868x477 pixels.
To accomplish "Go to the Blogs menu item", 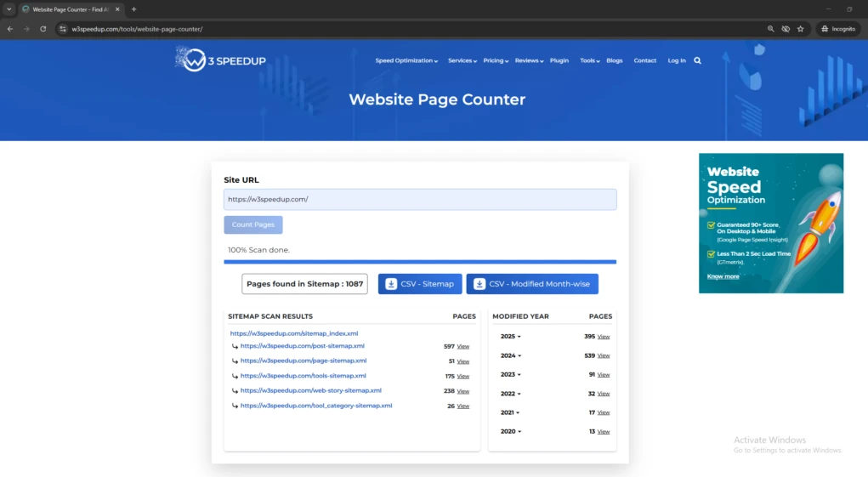I will [x=614, y=61].
